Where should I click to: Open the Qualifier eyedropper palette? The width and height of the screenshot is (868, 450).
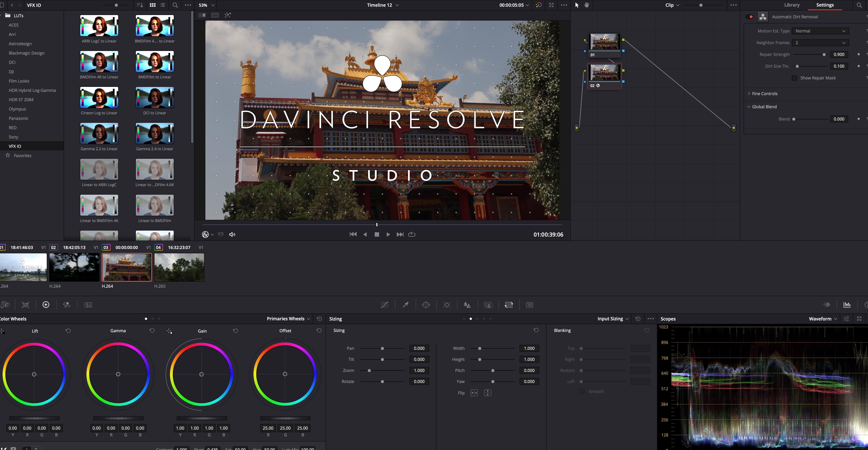pyautogui.click(x=405, y=305)
